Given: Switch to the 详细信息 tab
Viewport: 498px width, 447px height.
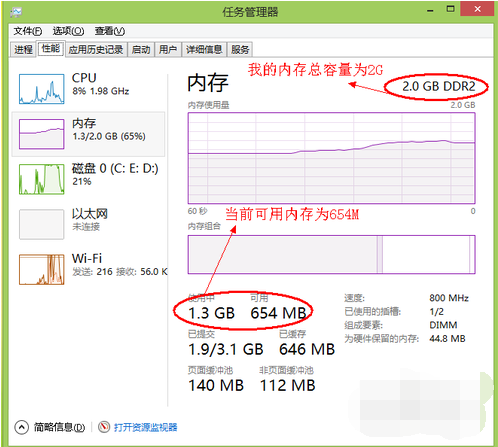Looking at the screenshot, I should click(204, 50).
